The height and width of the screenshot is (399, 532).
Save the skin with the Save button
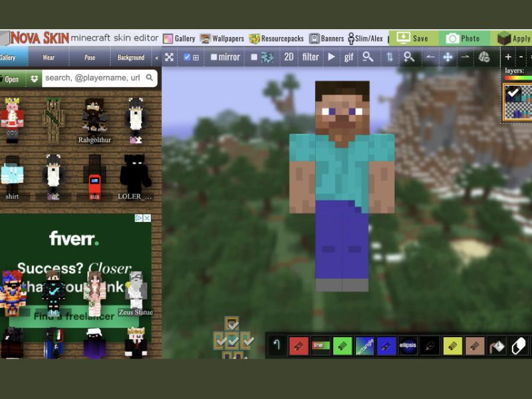point(414,39)
